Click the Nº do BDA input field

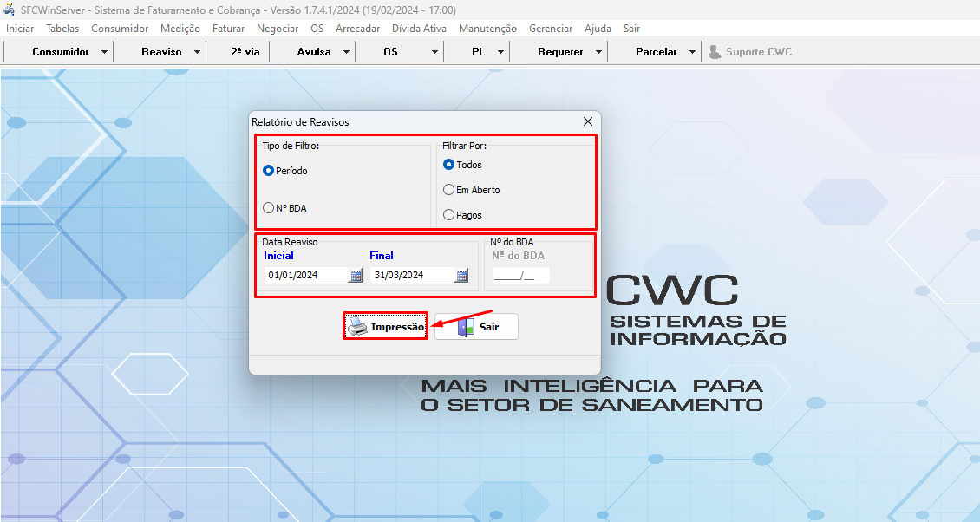(520, 276)
